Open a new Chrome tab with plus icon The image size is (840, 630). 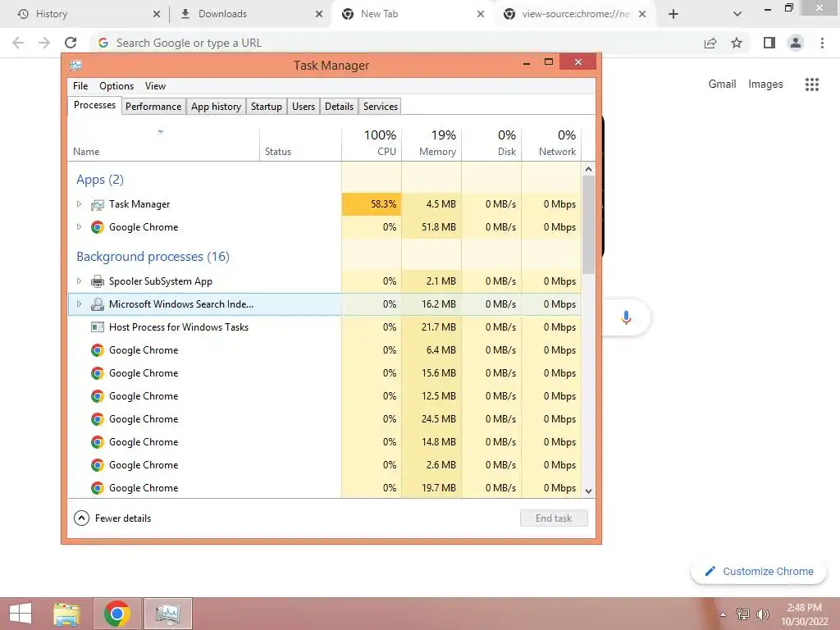[x=673, y=14]
